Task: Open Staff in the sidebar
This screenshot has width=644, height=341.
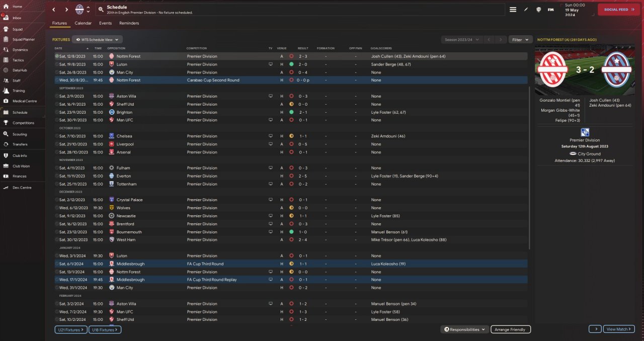Action: coord(17,80)
